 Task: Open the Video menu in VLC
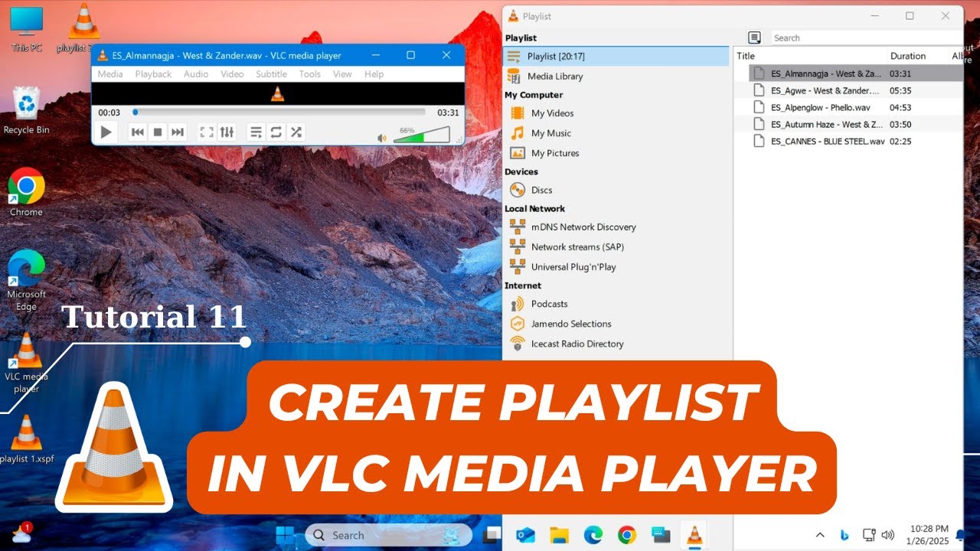[x=232, y=74]
